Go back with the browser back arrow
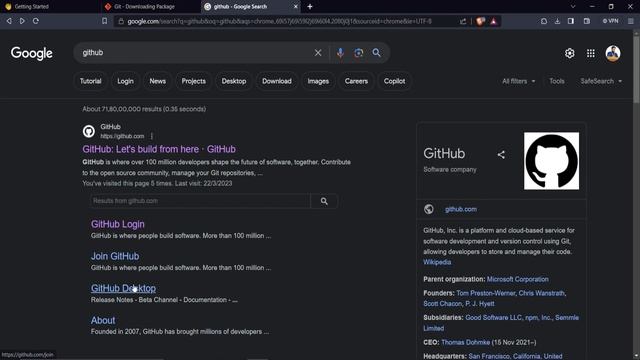The image size is (640, 360). coord(9,21)
